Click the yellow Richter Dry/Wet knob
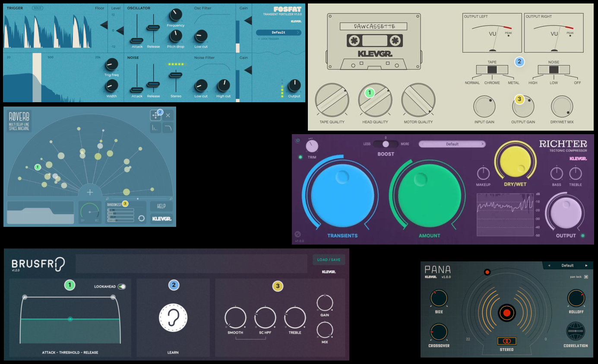This screenshot has height=364, width=598. (x=515, y=161)
